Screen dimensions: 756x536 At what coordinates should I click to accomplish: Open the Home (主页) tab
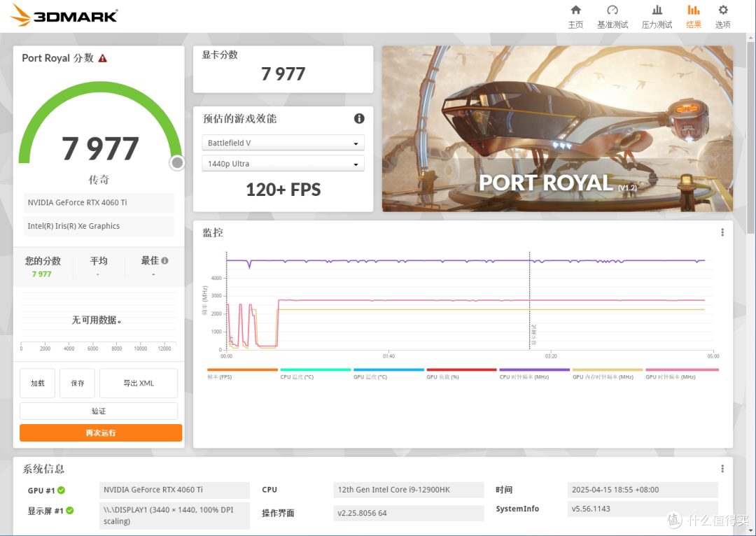(575, 17)
